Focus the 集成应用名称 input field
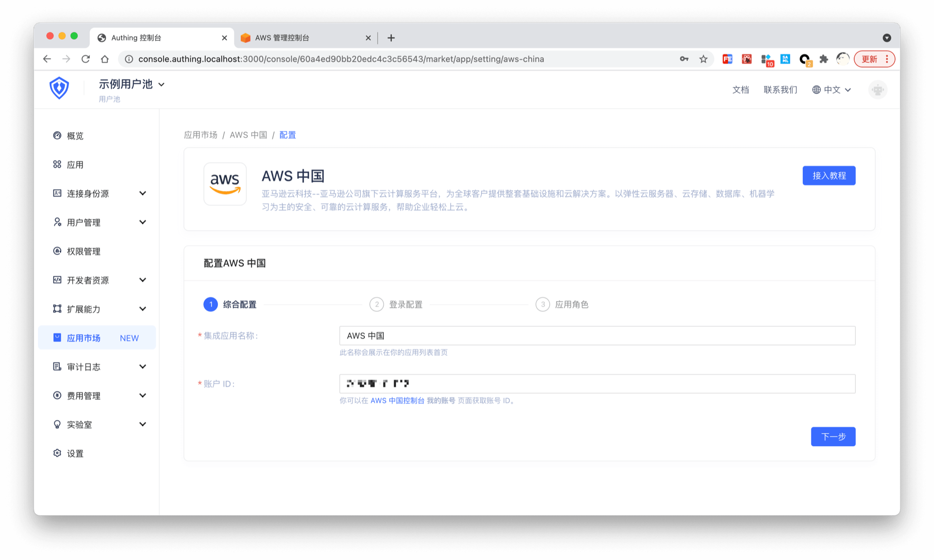Viewport: 934px width, 560px height. pos(597,336)
